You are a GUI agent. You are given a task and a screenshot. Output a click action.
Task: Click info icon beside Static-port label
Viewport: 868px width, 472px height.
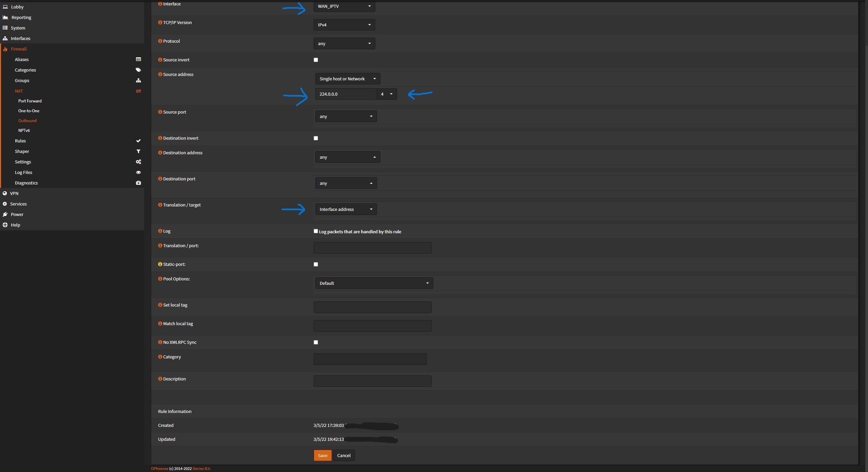[x=160, y=264]
